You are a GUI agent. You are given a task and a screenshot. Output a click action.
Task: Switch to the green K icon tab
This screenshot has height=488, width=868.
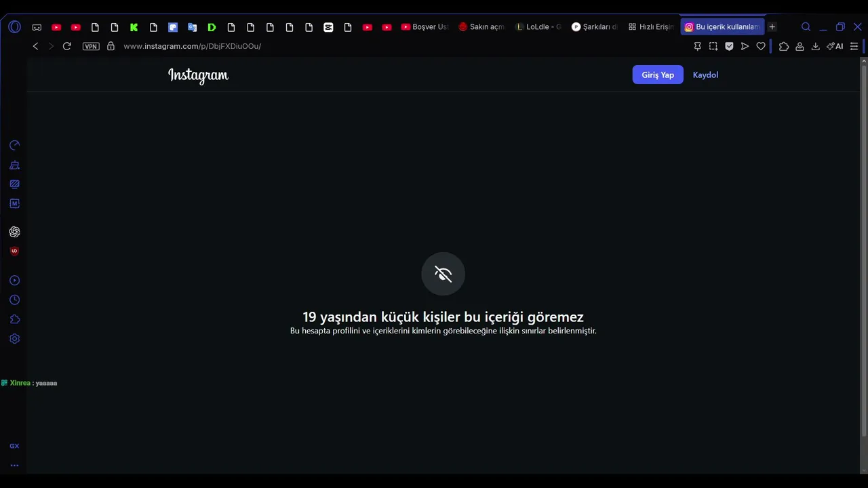[x=134, y=27]
